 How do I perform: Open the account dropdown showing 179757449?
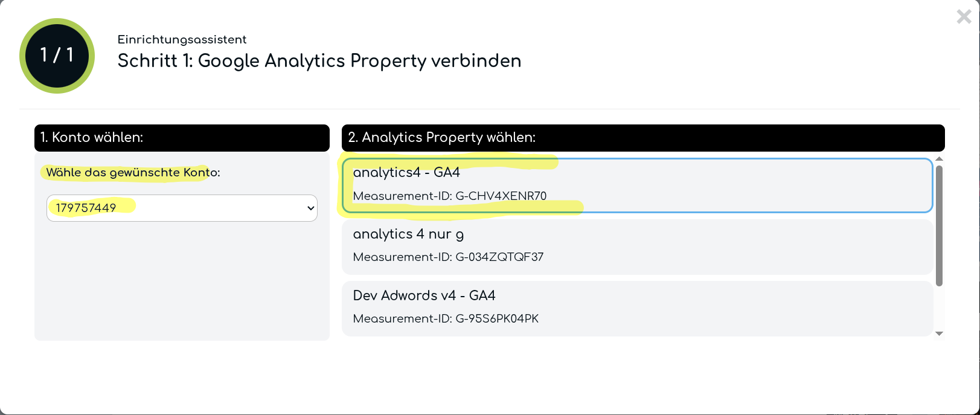182,208
